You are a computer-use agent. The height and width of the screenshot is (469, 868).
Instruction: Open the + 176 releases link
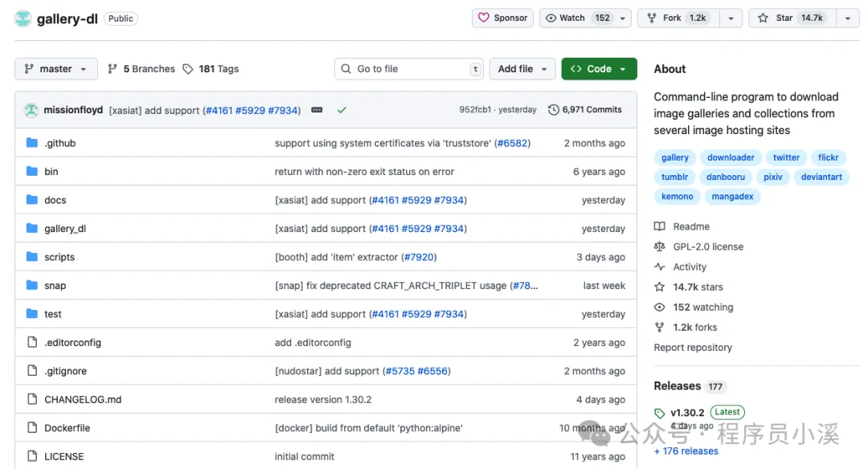coord(686,451)
